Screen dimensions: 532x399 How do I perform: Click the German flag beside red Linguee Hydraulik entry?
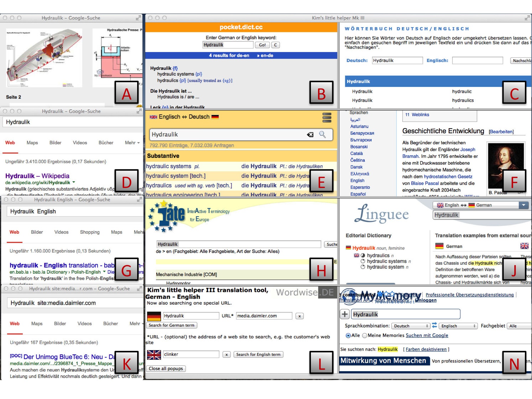coord(348,248)
